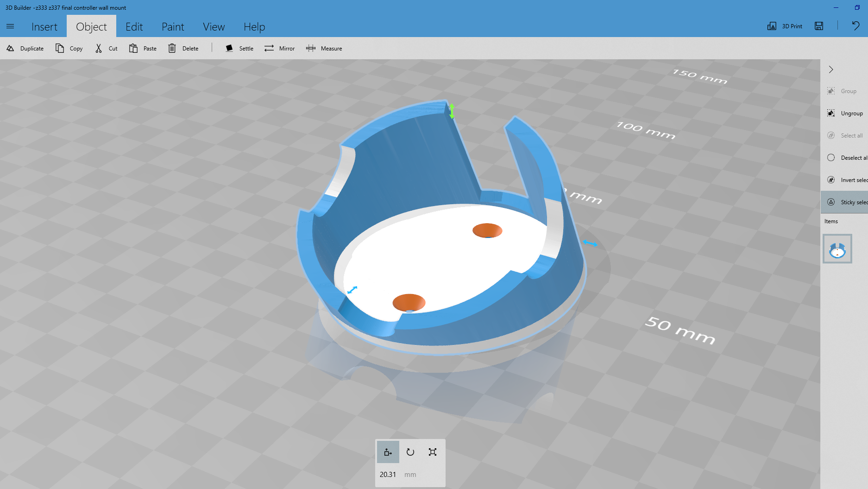The height and width of the screenshot is (489, 868).
Task: Click the Measure tool
Action: pos(324,48)
